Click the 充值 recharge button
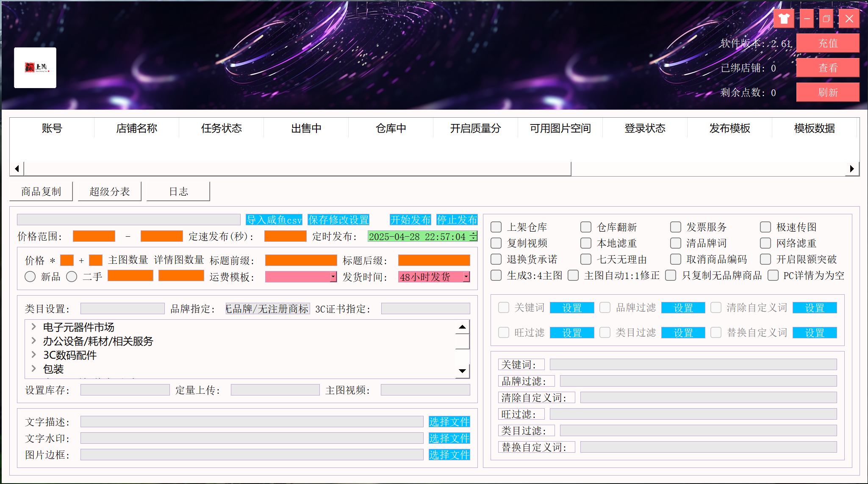 pyautogui.click(x=827, y=43)
